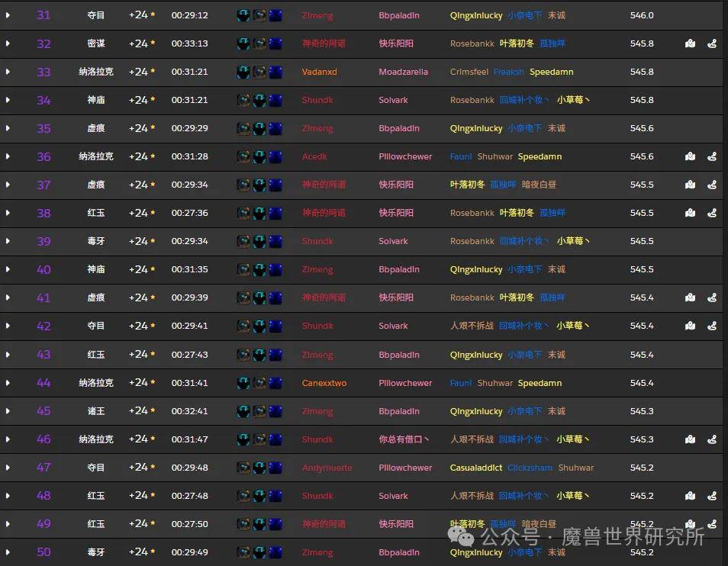
Task: Open Freaksh's player link
Action: 509,72
